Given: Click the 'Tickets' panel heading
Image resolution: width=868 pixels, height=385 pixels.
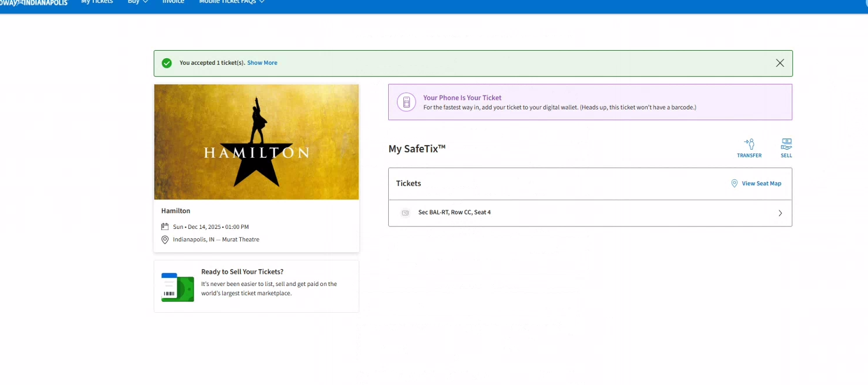Looking at the screenshot, I should point(409,183).
